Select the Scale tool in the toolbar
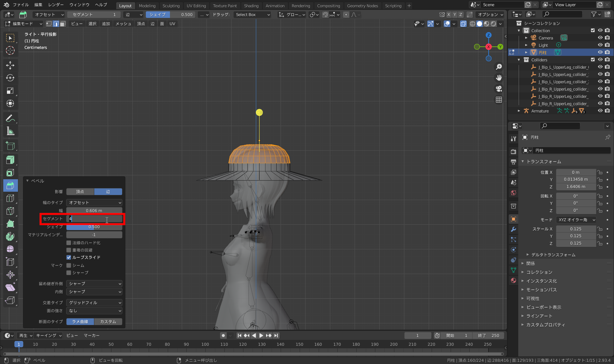This screenshot has height=364, width=614. coord(10,91)
